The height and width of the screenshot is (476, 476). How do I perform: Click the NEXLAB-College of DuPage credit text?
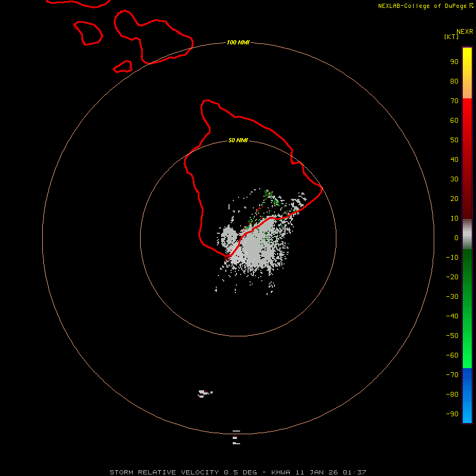tap(426, 6)
